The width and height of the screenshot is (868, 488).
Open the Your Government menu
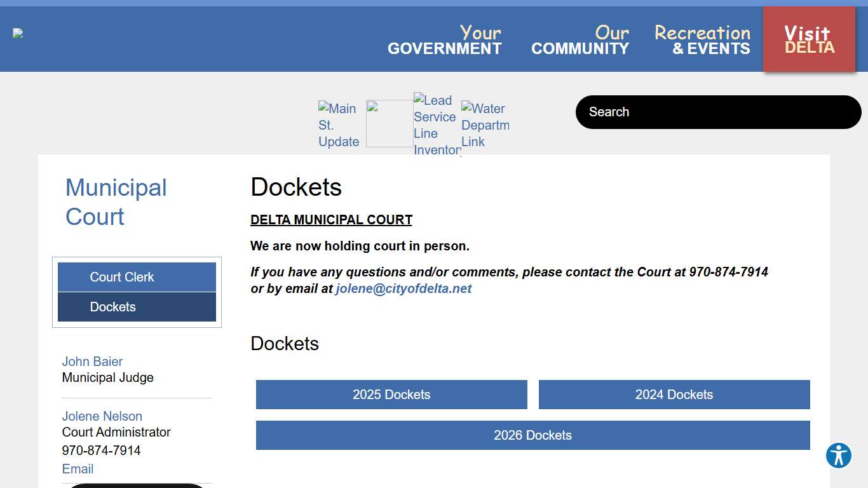445,40
